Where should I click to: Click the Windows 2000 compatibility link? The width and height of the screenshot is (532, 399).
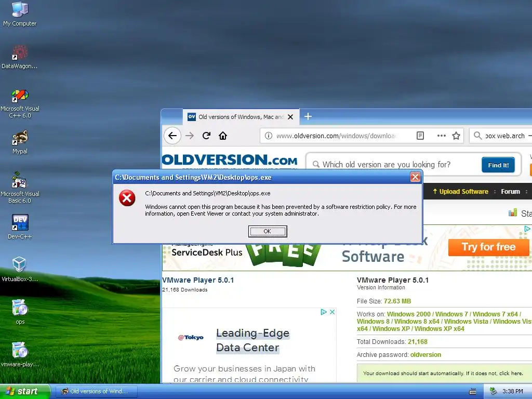point(408,314)
